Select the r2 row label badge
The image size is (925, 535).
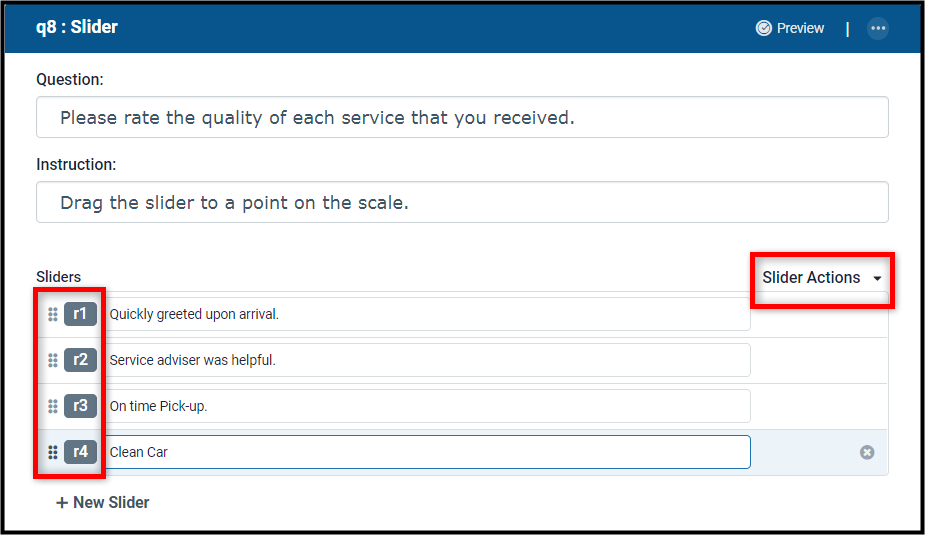pos(80,360)
